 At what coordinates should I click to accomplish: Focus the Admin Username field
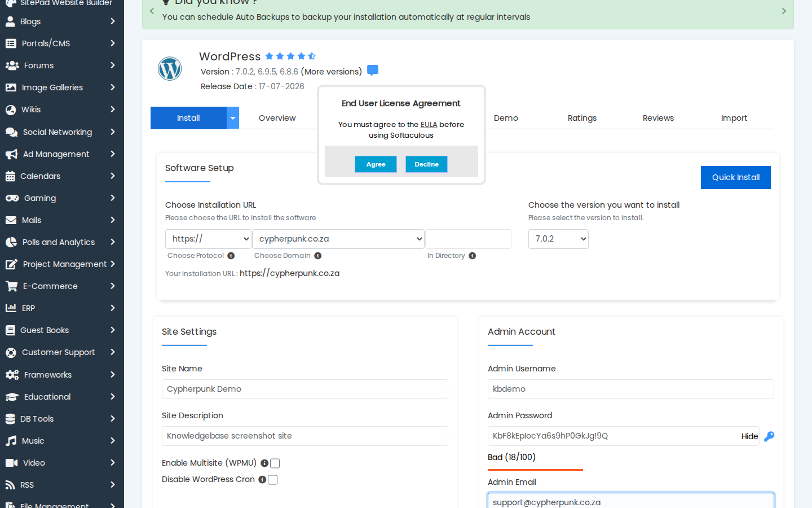click(x=630, y=389)
